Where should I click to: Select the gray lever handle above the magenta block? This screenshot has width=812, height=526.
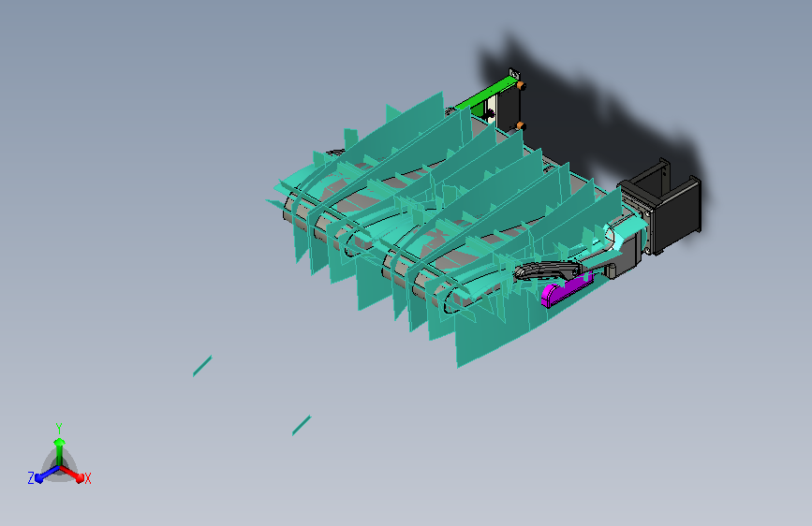coord(547,270)
